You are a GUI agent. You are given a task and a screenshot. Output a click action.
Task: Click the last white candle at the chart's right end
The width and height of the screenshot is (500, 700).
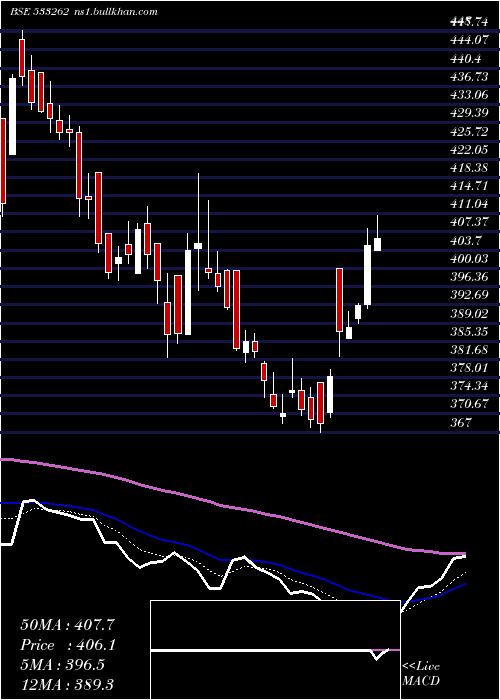(377, 244)
